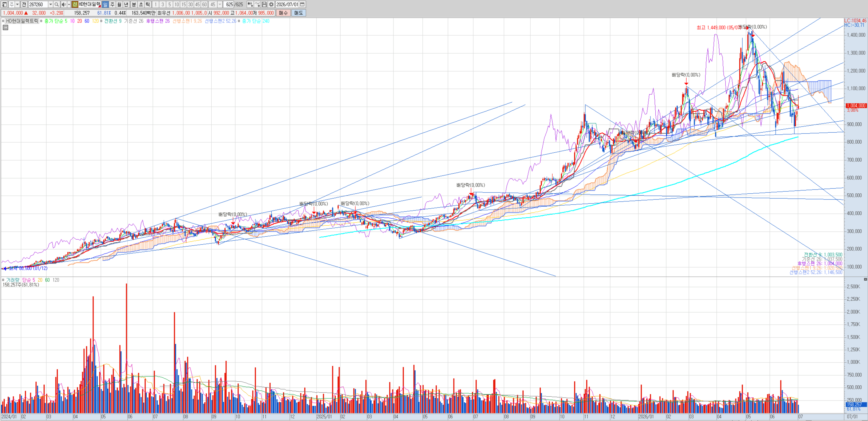The image size is (868, 421).
Task: Open the calendar date picker icon
Action: pyautogui.click(x=302, y=4)
